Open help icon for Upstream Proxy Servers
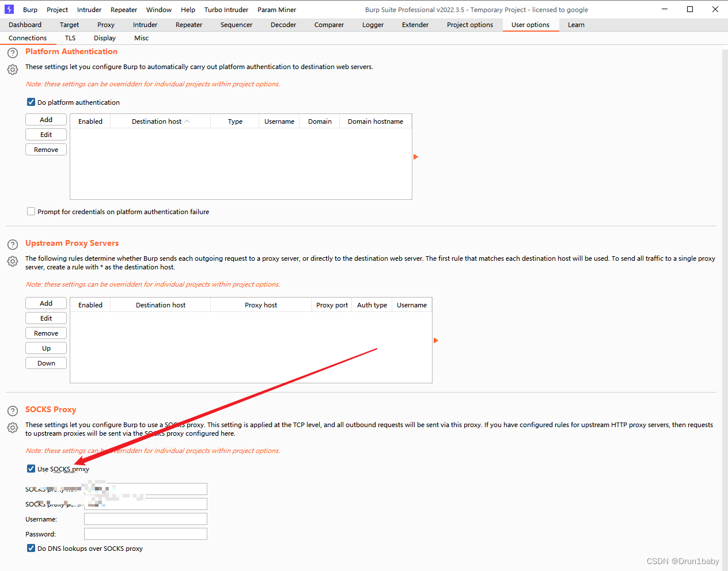This screenshot has width=728, height=571. pyautogui.click(x=13, y=245)
